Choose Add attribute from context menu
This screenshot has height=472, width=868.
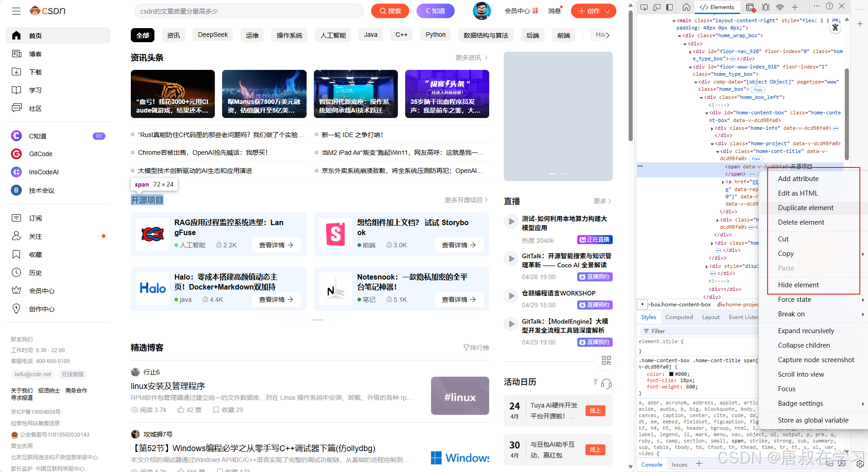814,179
